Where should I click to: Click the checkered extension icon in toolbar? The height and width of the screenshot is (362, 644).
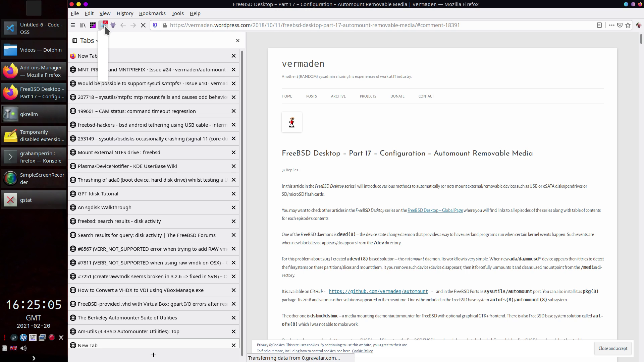tap(93, 25)
